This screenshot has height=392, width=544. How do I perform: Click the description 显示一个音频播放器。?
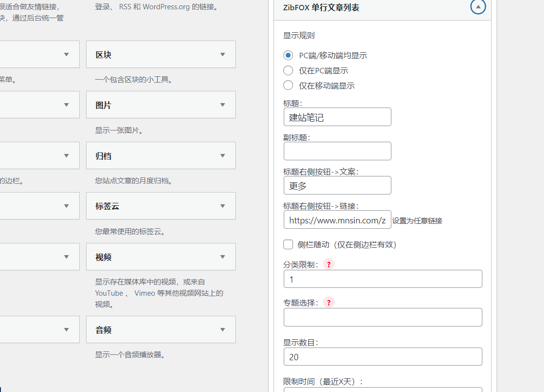point(130,354)
